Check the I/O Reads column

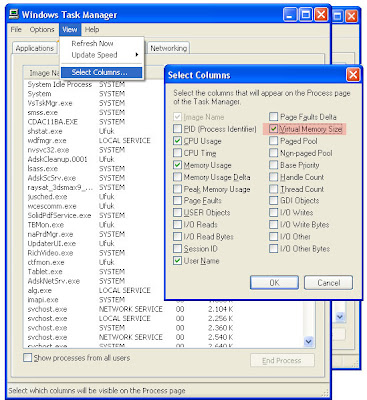(177, 224)
